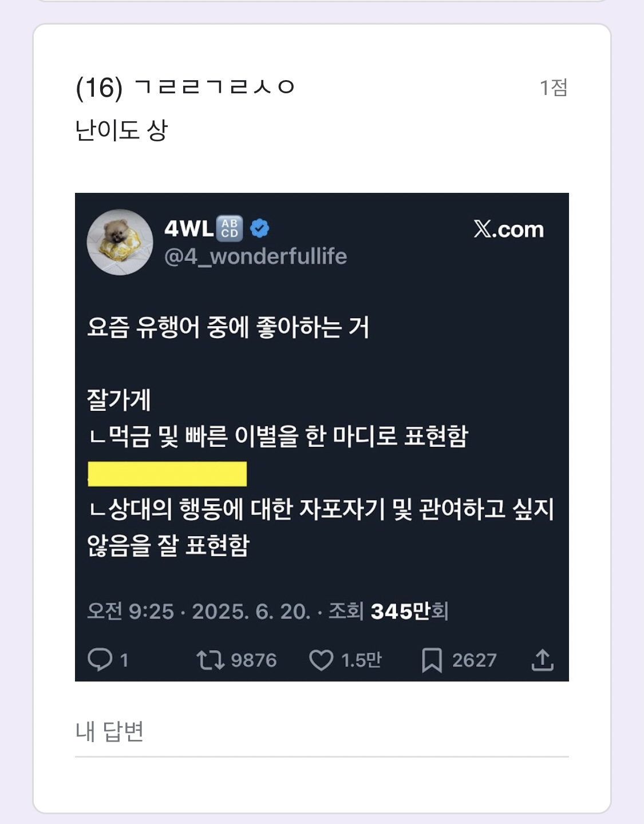Click the 4WL display name

pos(189,228)
